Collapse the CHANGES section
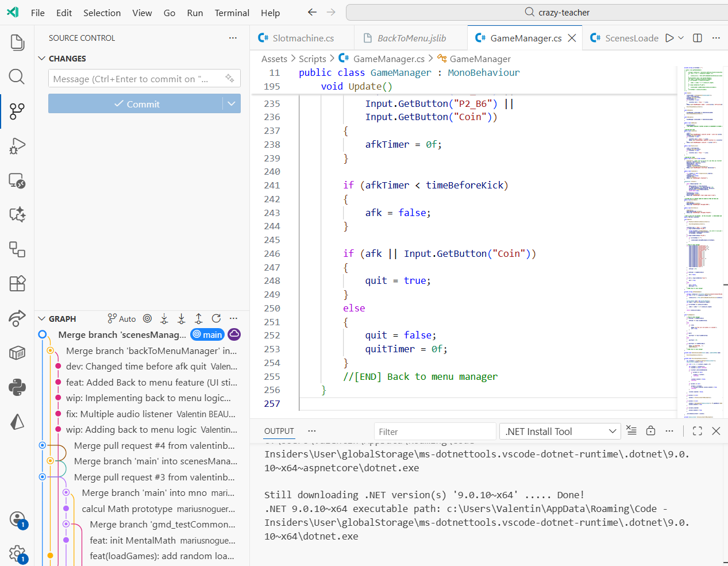728x566 pixels. pyautogui.click(x=41, y=59)
